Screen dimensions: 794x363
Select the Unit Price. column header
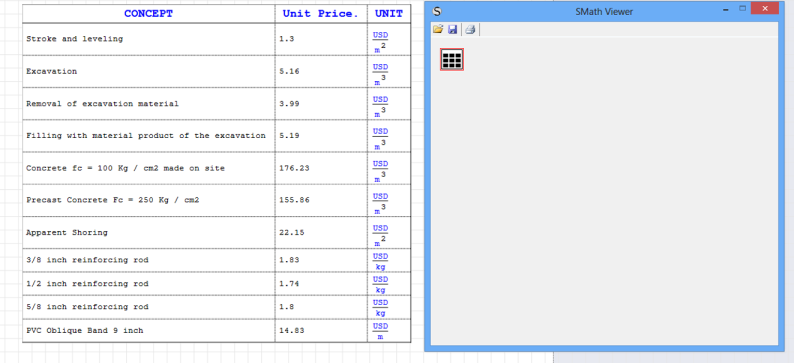point(321,14)
